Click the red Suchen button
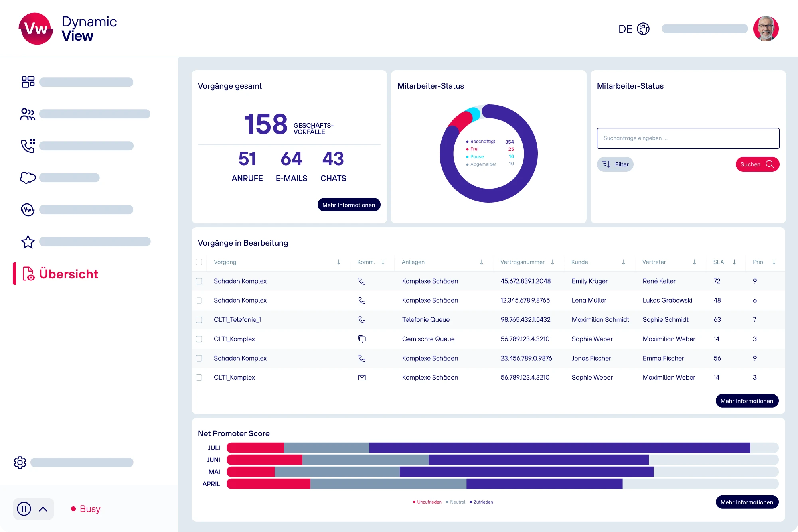Image resolution: width=798 pixels, height=532 pixels. 757,164
